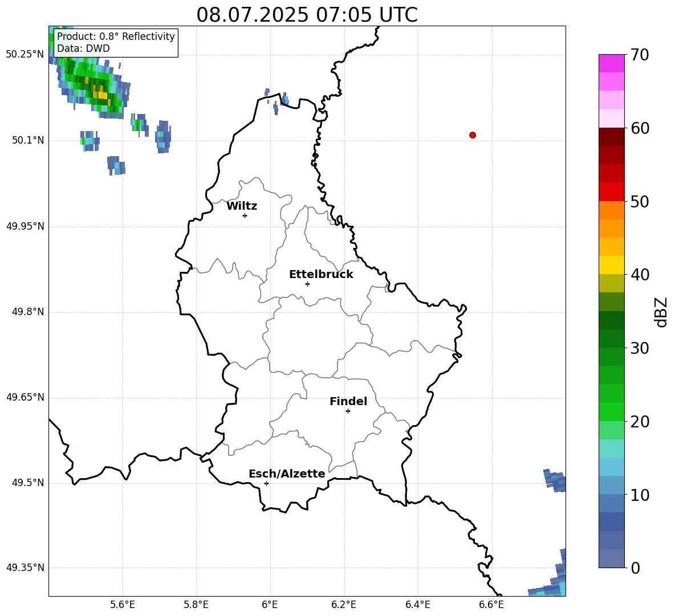
Task: Click the 'Data: DWD' label
Action: point(83,48)
